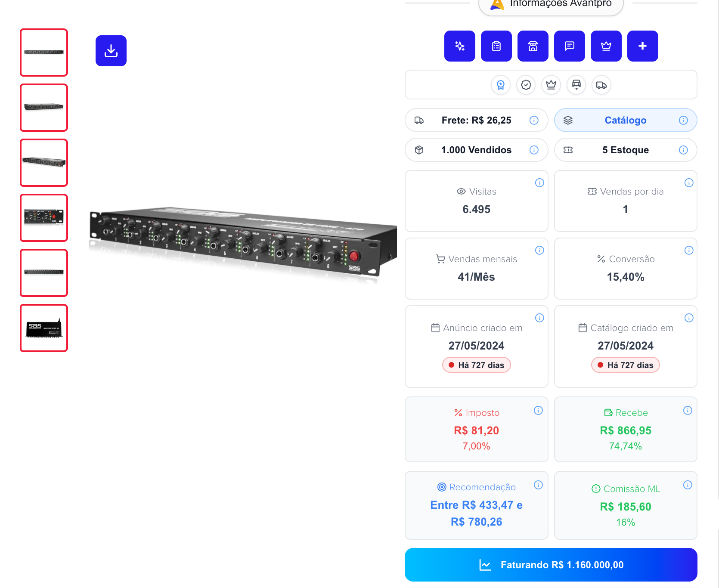Screen dimensions: 719x588
Task: Click the truck shipping badge icon
Action: pos(601,85)
